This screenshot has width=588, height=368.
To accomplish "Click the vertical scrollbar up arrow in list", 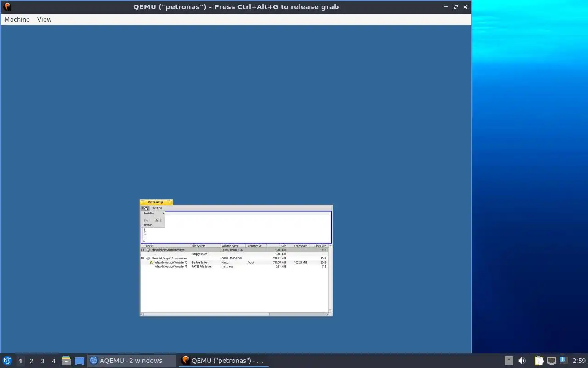I will (330, 246).
